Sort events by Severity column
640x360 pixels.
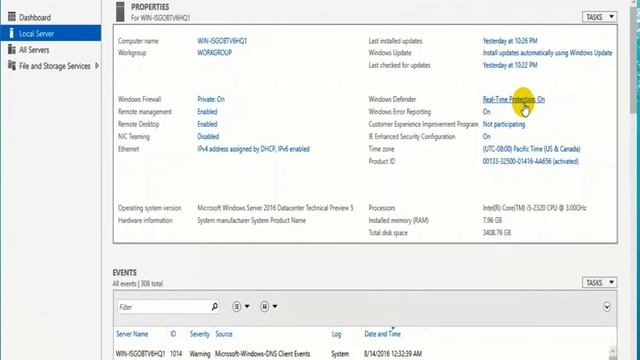[x=200, y=334]
